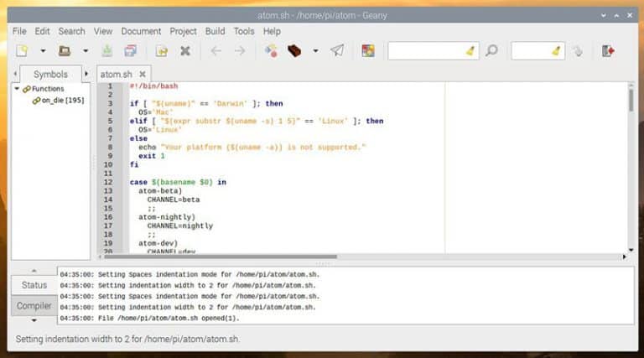Click line number 12 in margin
The width and height of the screenshot is (644, 358).
[x=108, y=182]
